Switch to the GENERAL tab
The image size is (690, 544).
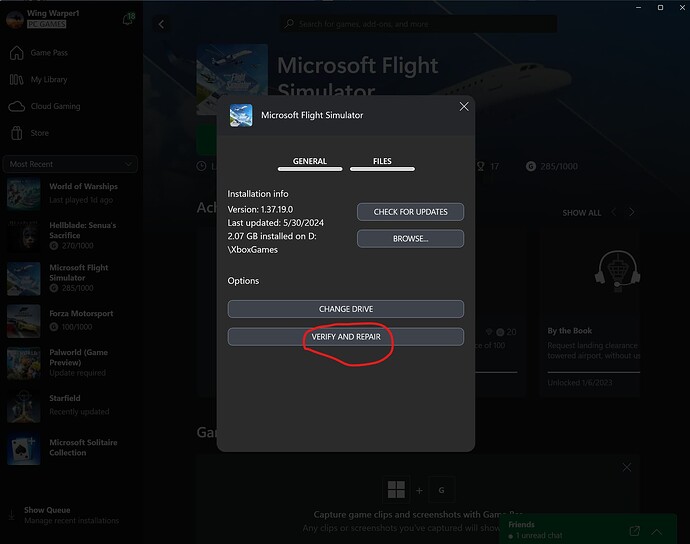310,162
